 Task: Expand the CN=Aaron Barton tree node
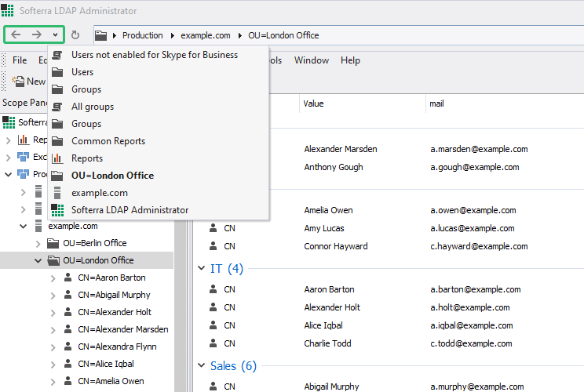[53, 278]
